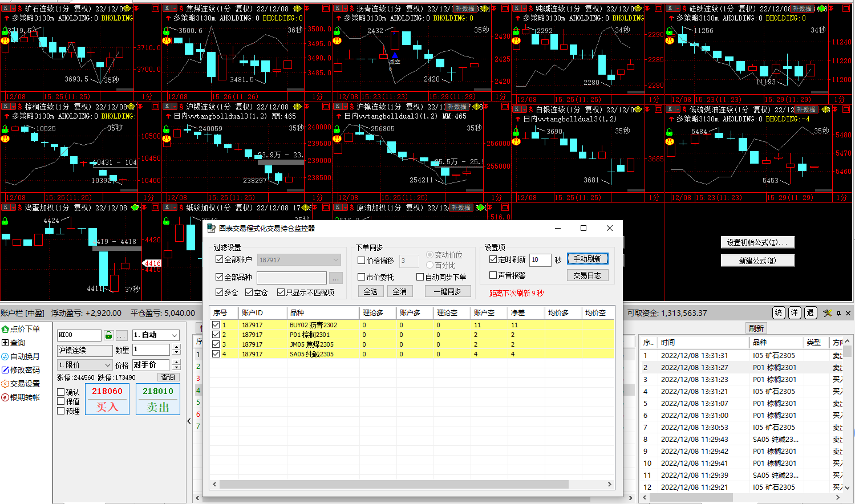Click the 修改密码 edit icon
This screenshot has width=855, height=504.
(5, 370)
